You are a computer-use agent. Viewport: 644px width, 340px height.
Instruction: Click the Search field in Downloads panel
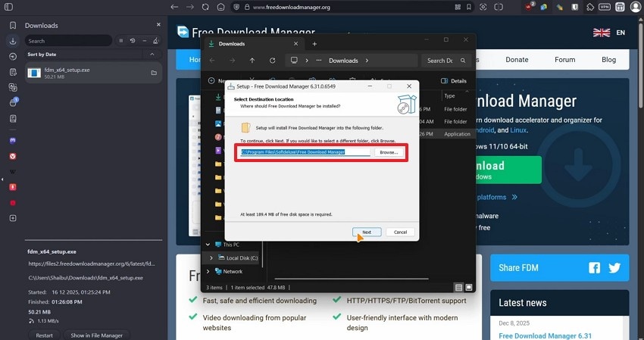68,41
